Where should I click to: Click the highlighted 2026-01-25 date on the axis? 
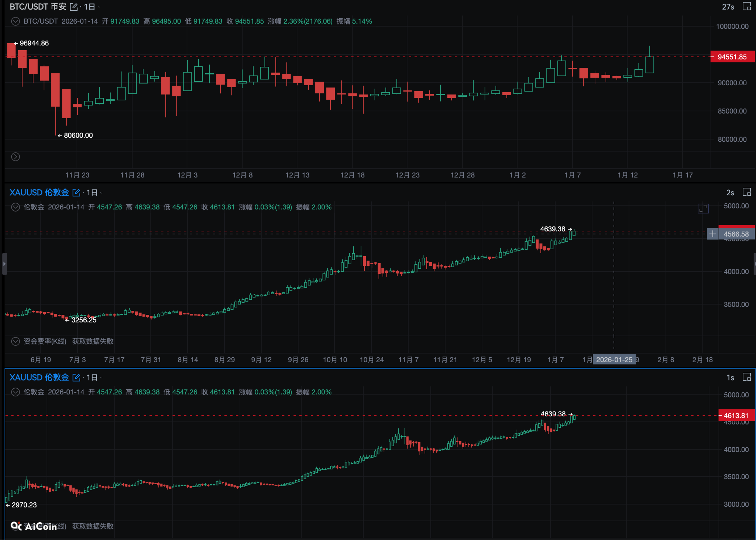tap(615, 359)
